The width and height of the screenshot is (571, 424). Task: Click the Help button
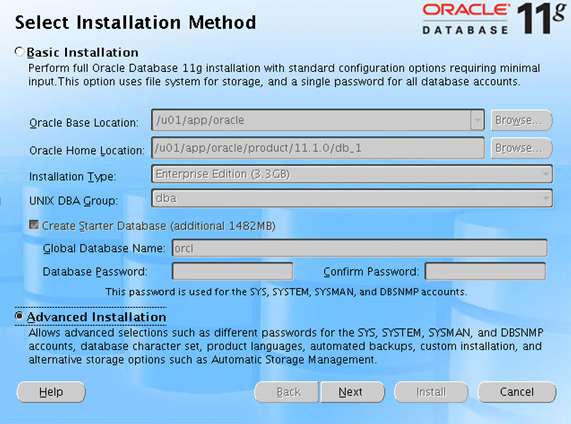(51, 392)
